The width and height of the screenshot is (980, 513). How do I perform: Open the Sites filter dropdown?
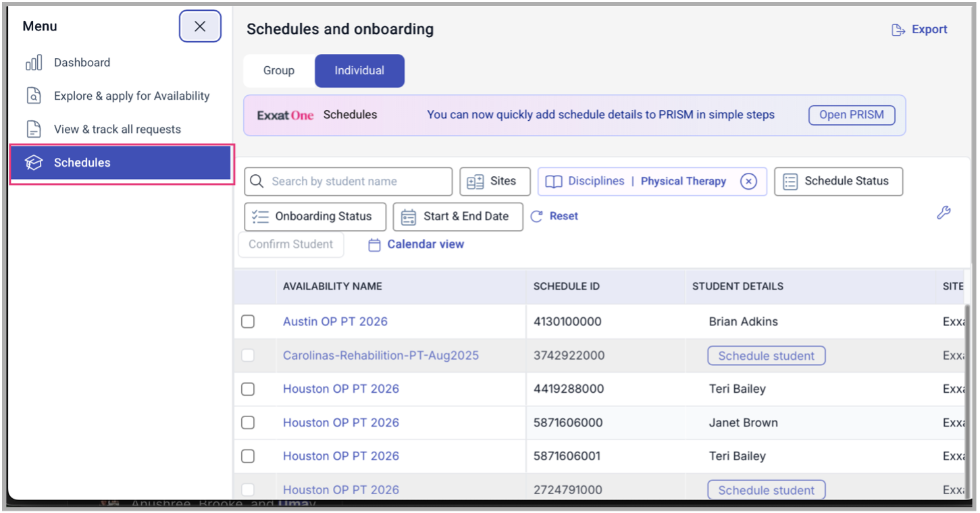click(495, 181)
